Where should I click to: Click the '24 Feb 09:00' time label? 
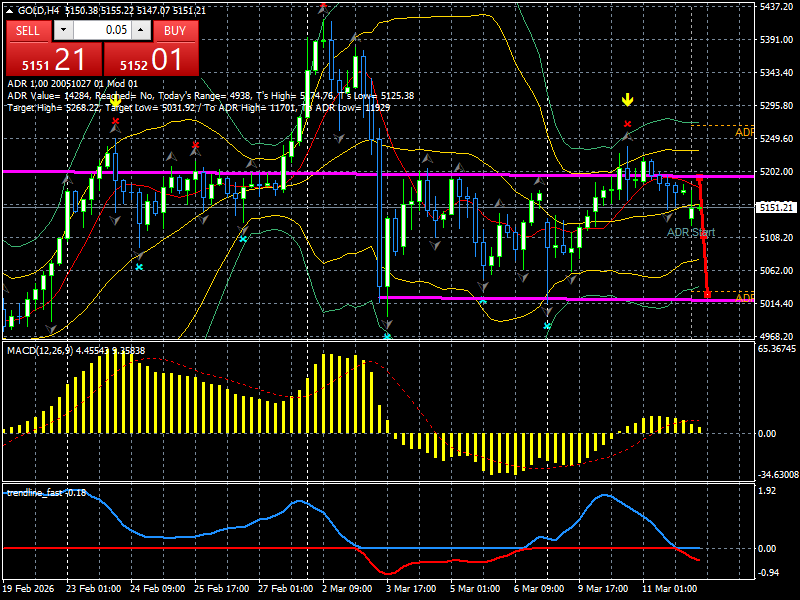click(x=157, y=588)
